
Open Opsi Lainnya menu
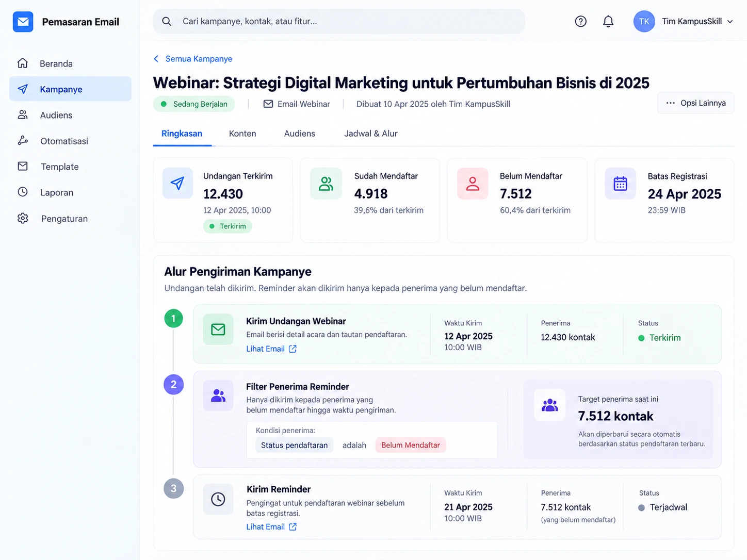(695, 103)
